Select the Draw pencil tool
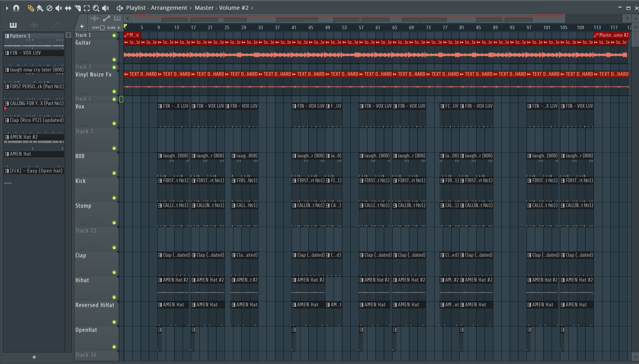 click(x=31, y=8)
